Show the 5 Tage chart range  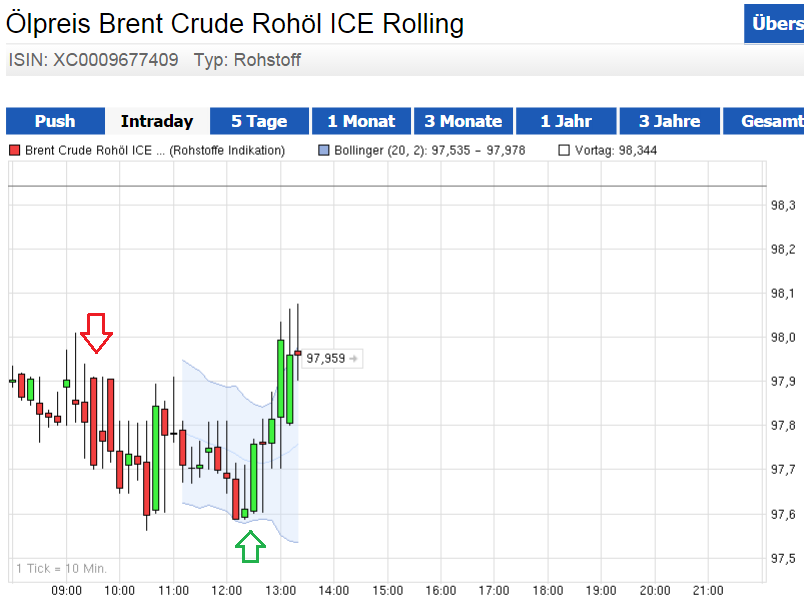[x=259, y=121]
